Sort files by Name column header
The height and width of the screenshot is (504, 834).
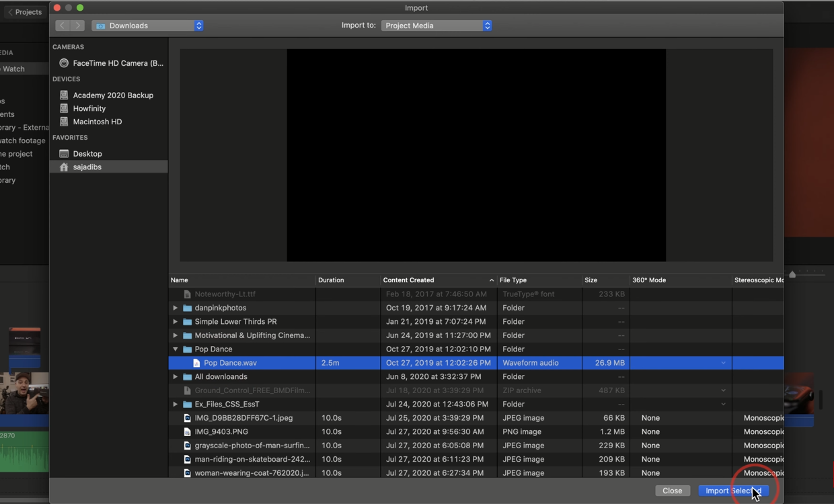tap(180, 280)
